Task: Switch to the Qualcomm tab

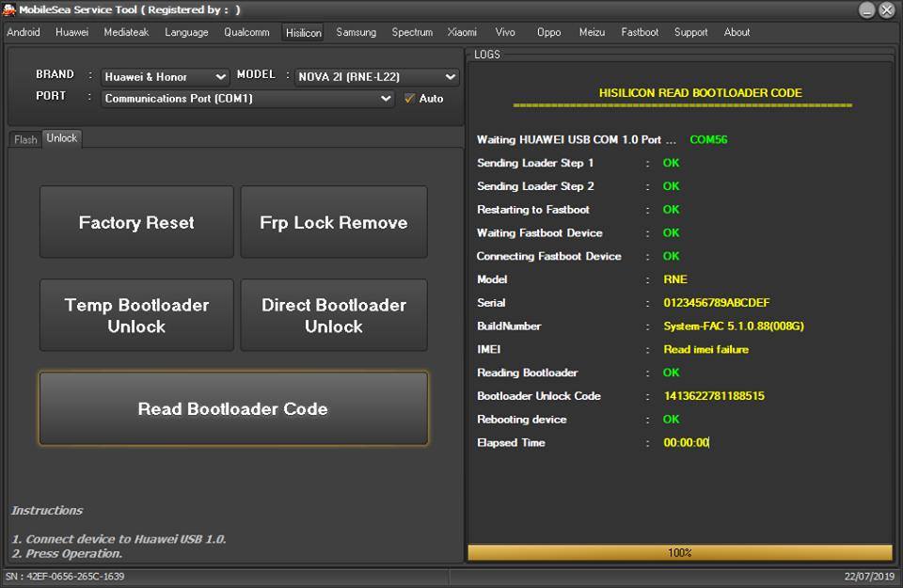Action: click(x=246, y=32)
